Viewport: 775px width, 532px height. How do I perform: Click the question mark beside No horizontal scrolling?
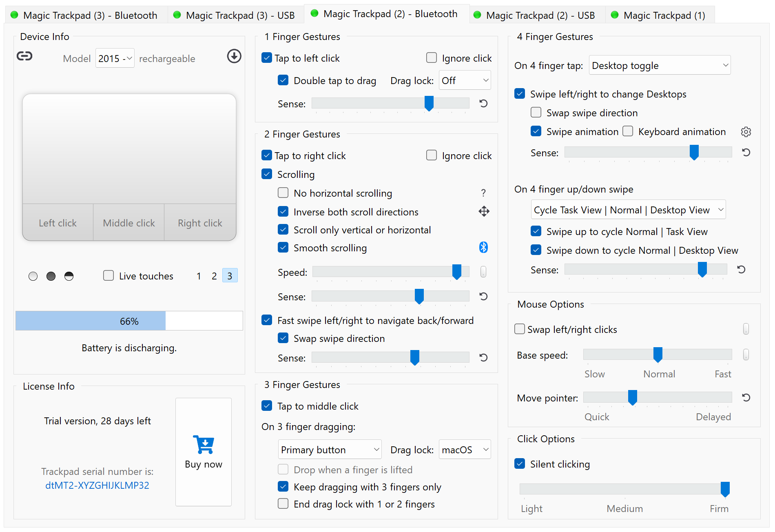click(x=483, y=193)
